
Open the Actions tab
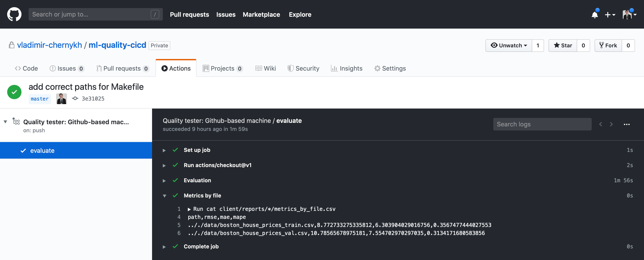pos(176,68)
